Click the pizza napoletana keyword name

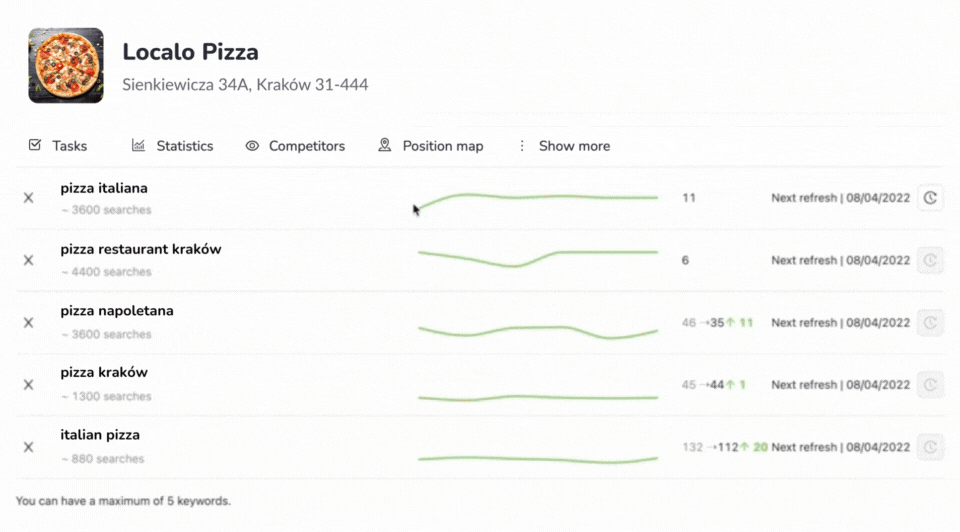pos(117,311)
